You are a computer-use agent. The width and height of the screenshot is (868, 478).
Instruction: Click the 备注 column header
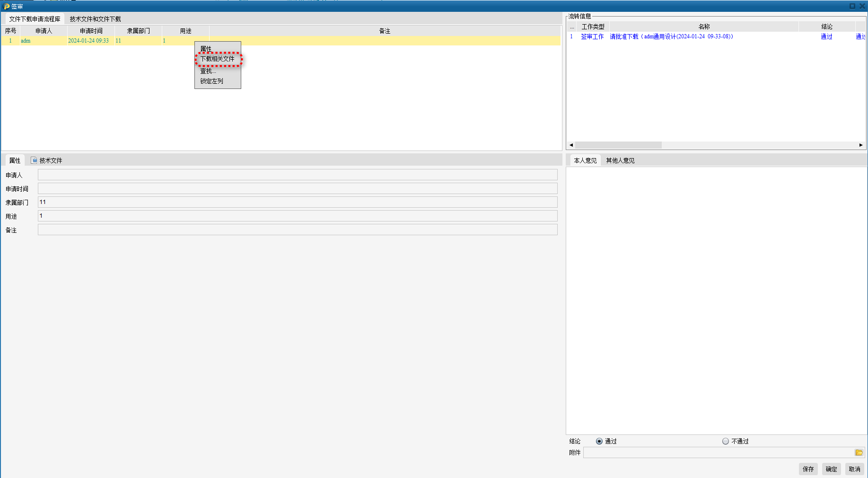pos(385,31)
